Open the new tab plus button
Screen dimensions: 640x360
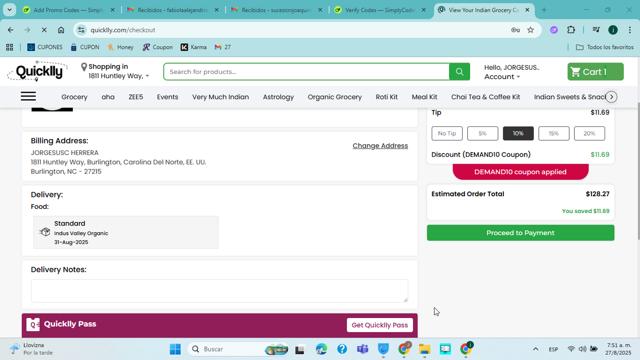(x=544, y=10)
